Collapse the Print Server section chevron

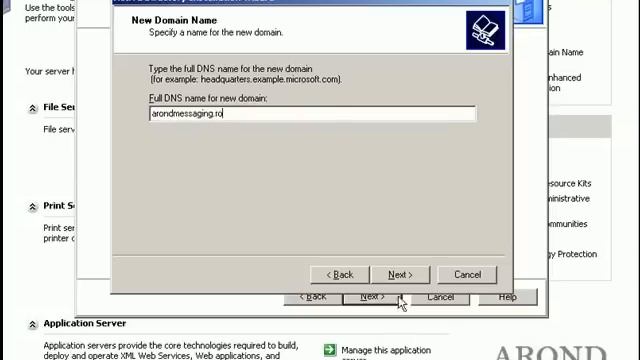[32, 207]
